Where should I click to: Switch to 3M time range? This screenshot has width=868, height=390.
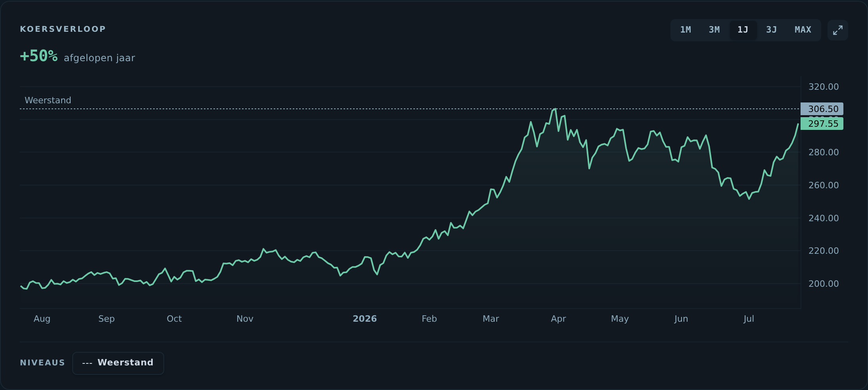tap(714, 30)
